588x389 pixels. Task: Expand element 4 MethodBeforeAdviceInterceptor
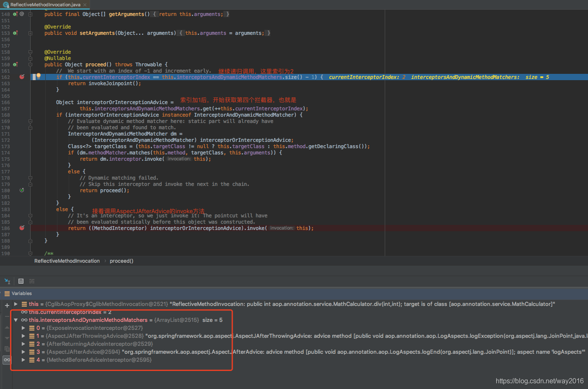23,360
